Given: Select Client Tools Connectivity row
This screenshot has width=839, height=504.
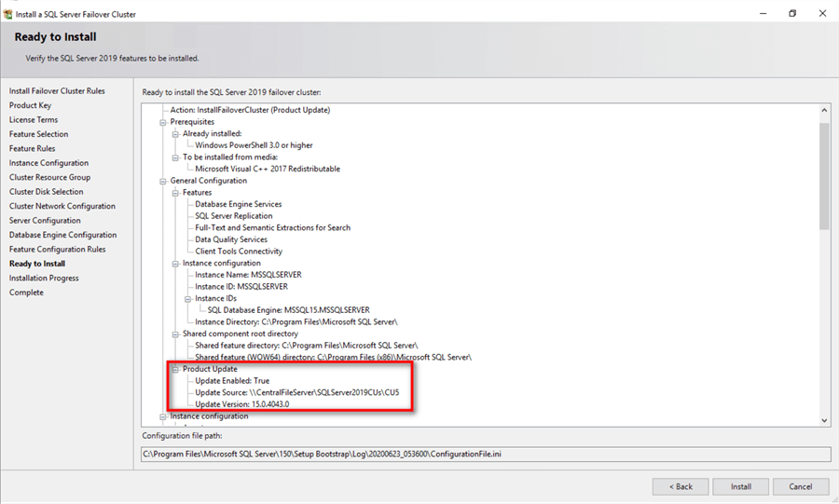Looking at the screenshot, I should tap(239, 252).
